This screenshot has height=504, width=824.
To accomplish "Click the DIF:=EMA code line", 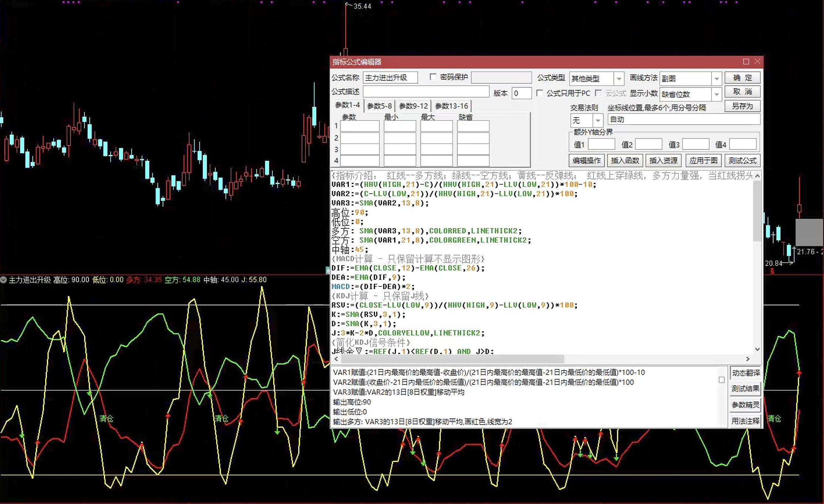I will coord(408,268).
